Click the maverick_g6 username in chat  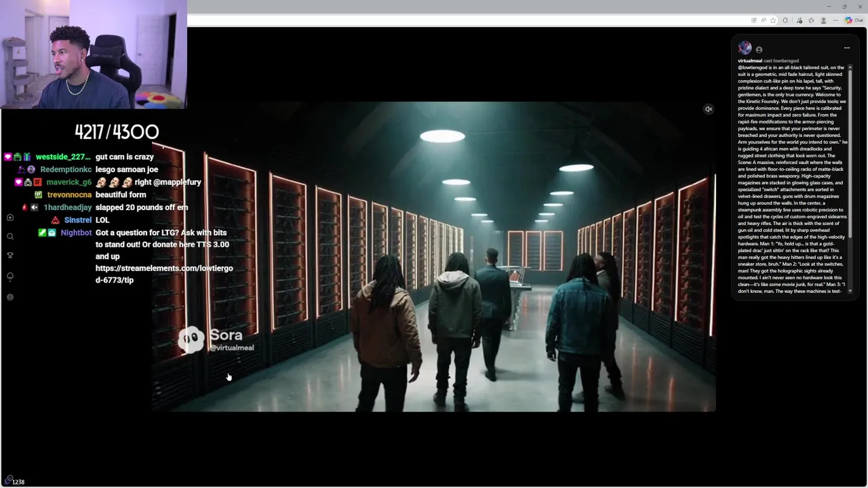[68, 182]
